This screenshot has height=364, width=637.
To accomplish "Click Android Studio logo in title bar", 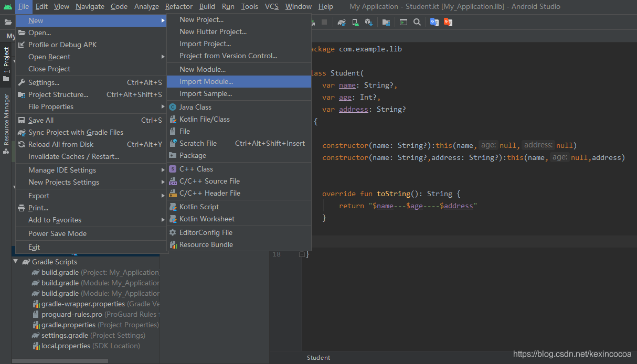I will coord(7,6).
